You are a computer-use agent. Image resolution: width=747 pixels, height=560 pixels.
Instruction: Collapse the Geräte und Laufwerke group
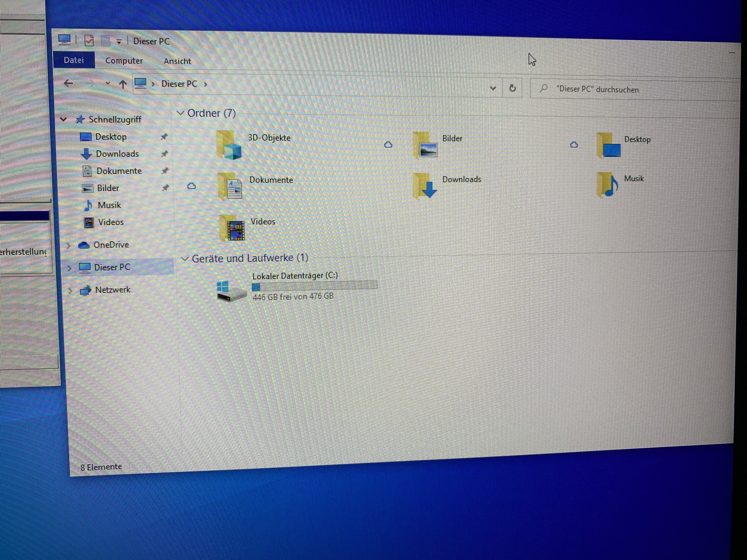[x=185, y=259]
